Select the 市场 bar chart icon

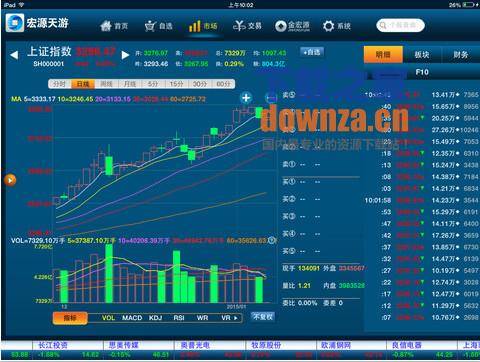click(x=194, y=26)
